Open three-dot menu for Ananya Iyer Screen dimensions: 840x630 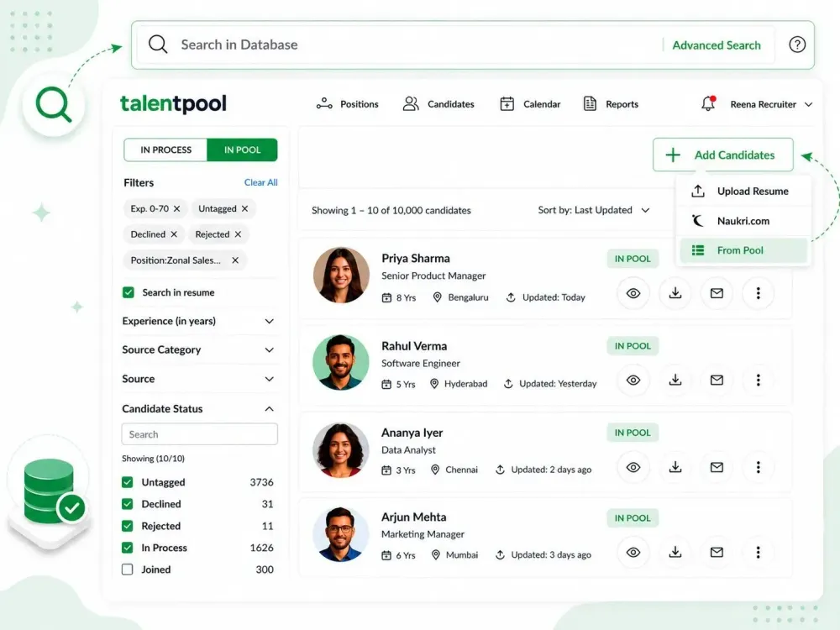758,467
